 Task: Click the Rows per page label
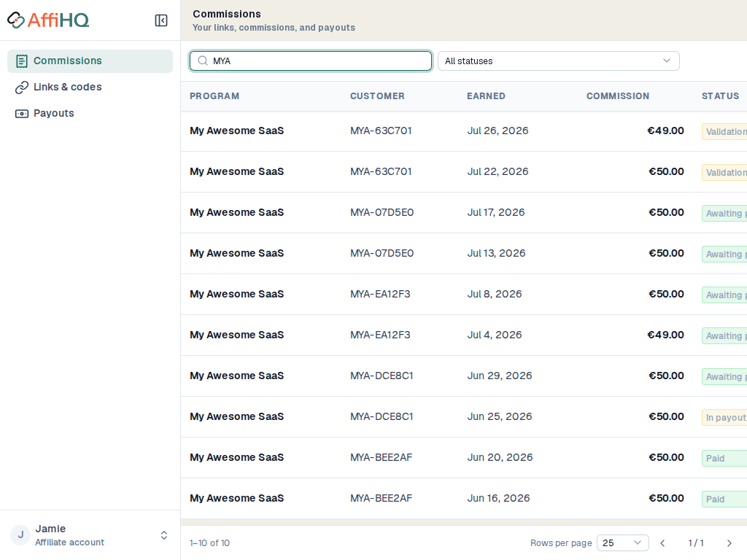point(561,542)
